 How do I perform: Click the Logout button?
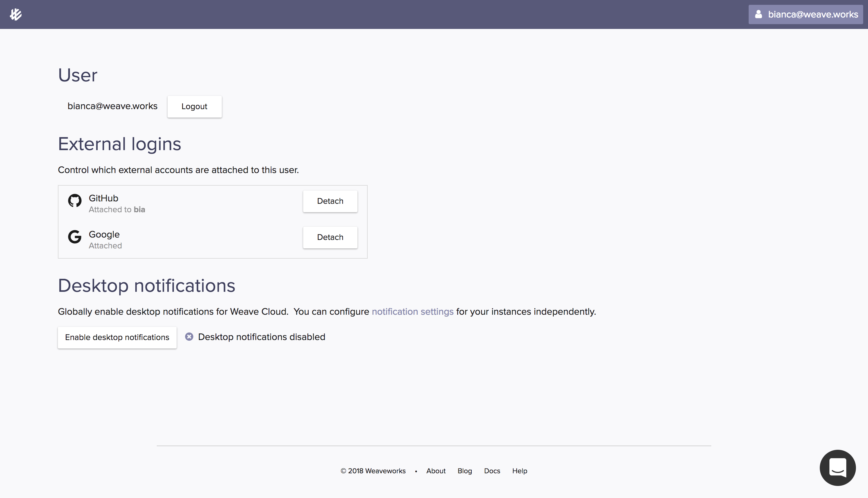coord(194,106)
